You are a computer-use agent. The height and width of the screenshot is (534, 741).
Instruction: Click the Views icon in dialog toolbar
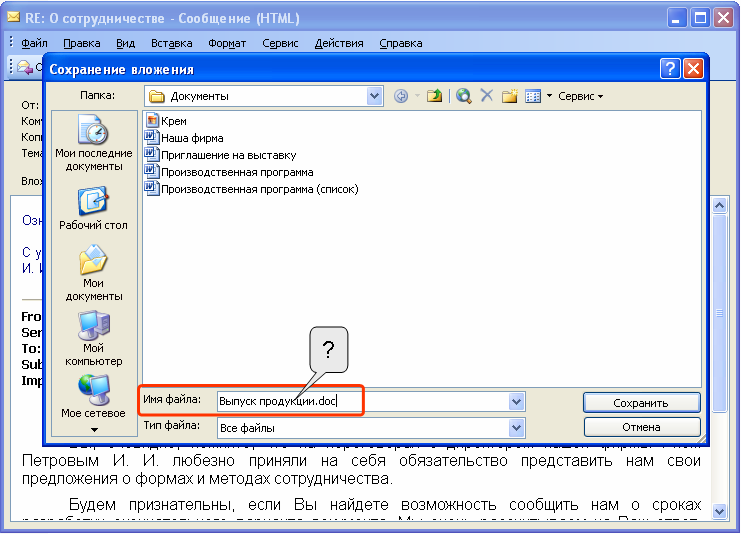533,96
